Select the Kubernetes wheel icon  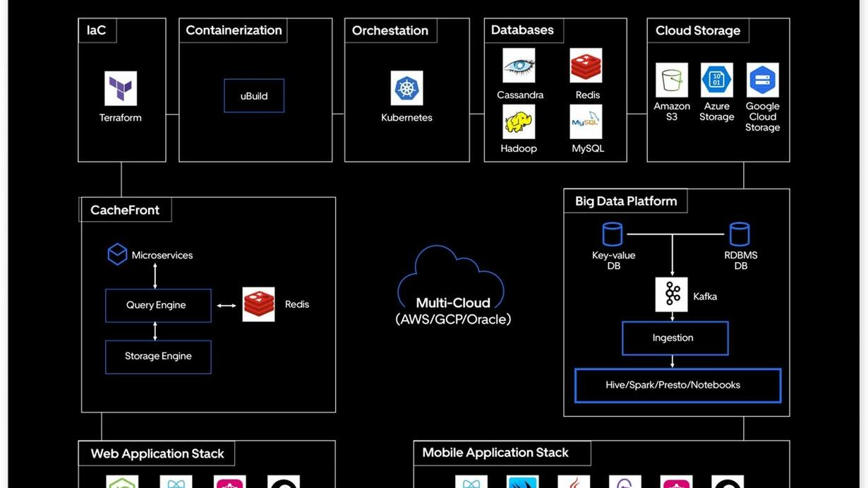(407, 88)
